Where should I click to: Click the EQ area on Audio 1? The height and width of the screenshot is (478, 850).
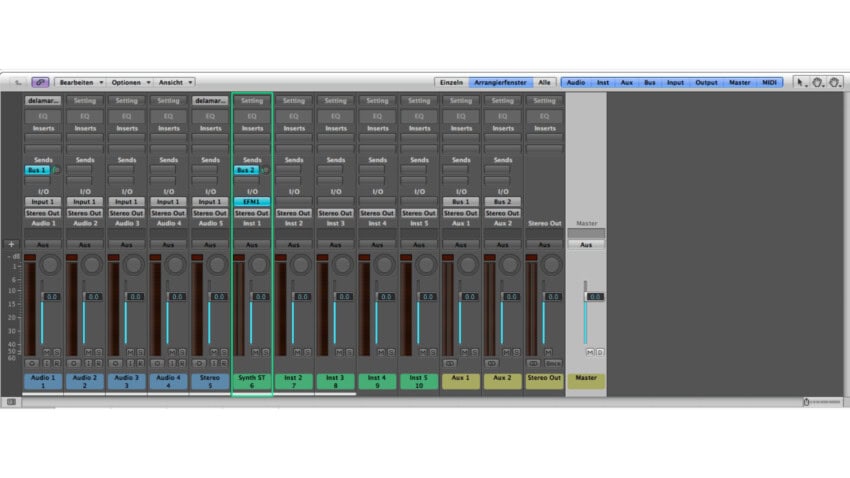coord(43,116)
